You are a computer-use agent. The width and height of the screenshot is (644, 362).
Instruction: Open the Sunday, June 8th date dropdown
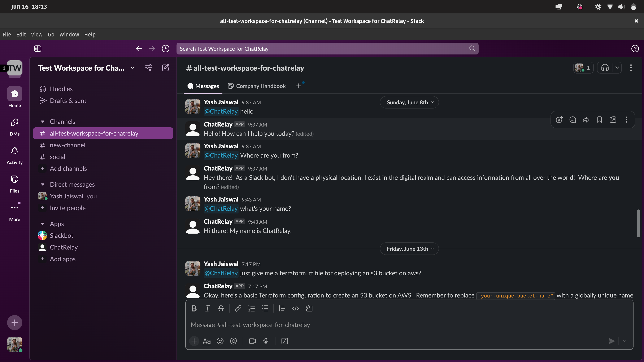pos(409,102)
